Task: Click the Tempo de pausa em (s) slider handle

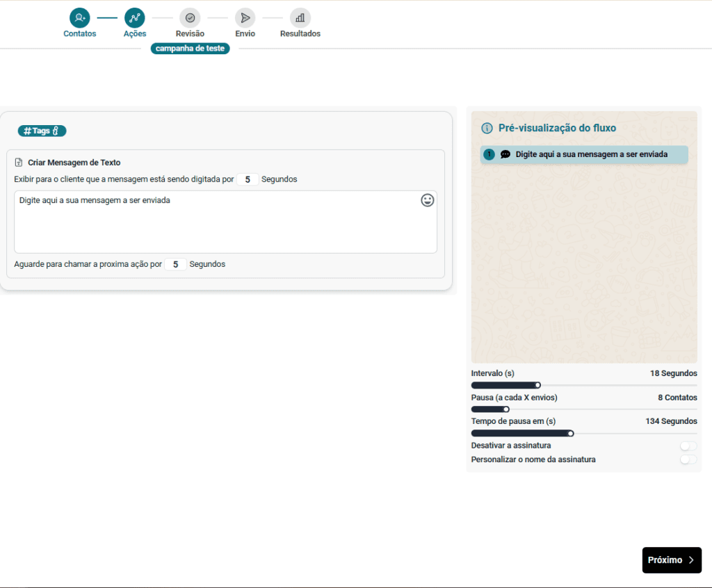Action: [571, 434]
